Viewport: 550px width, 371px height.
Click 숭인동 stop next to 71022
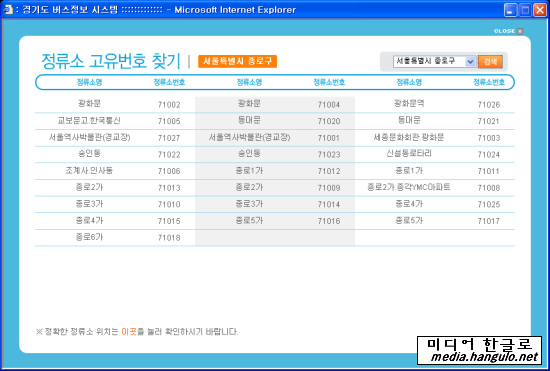[x=89, y=154]
